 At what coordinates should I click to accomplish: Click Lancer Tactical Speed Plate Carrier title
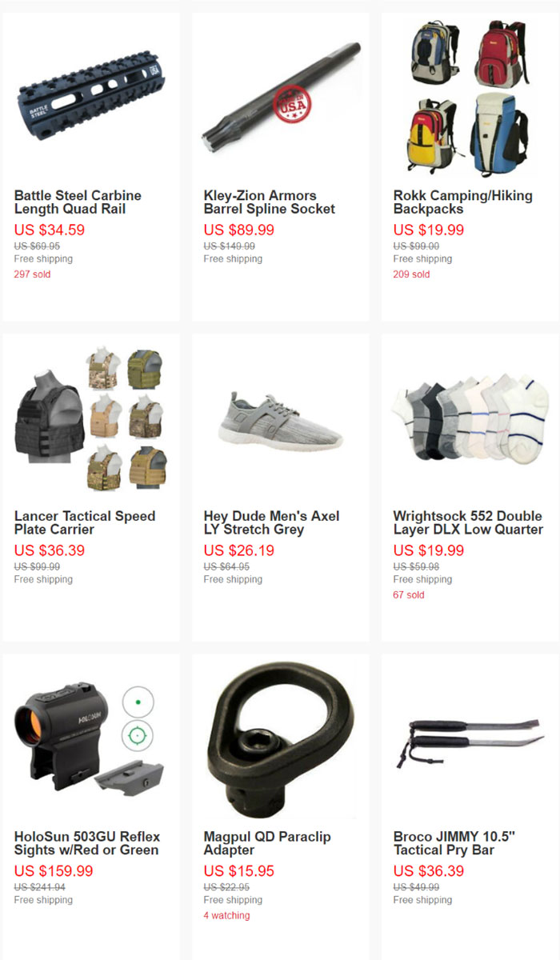tap(85, 523)
